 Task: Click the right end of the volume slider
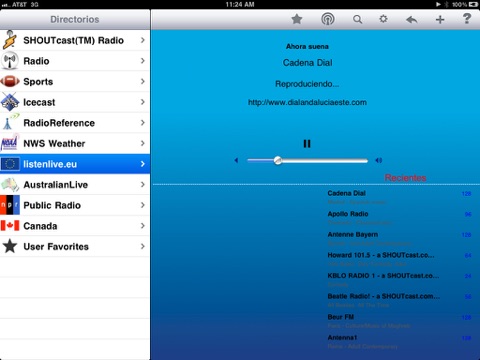coord(366,161)
